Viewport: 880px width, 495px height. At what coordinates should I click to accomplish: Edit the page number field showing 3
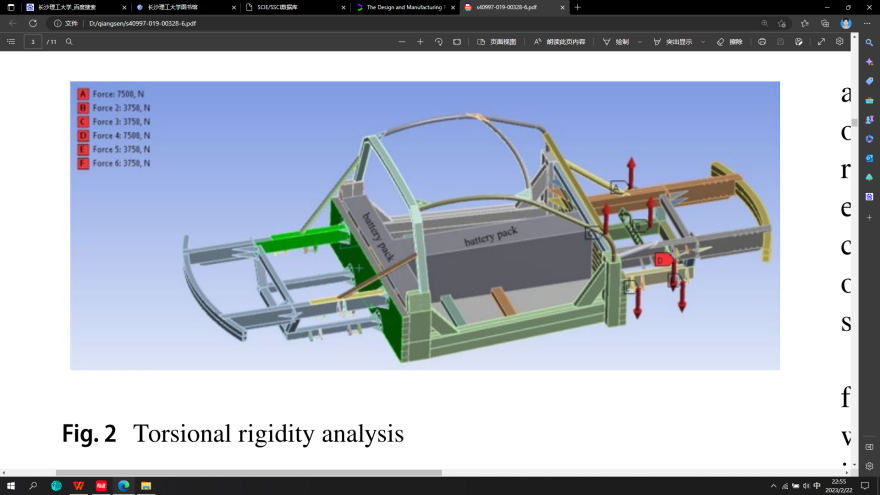33,42
